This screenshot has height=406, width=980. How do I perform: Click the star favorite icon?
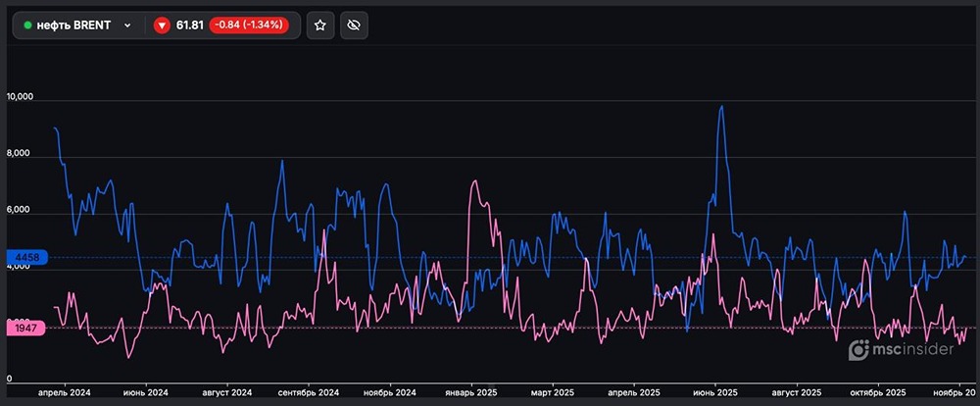[320, 25]
